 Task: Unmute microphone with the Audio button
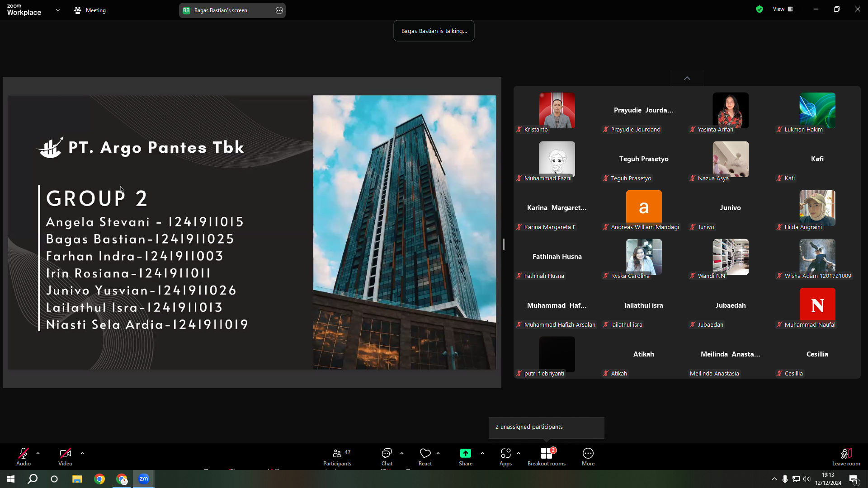[x=24, y=457]
